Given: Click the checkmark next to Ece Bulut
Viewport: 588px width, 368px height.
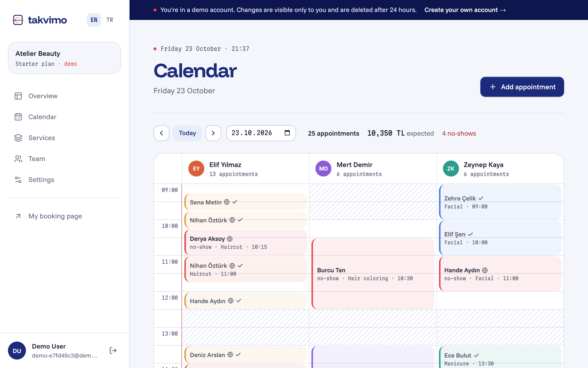Looking at the screenshot, I should (x=476, y=356).
